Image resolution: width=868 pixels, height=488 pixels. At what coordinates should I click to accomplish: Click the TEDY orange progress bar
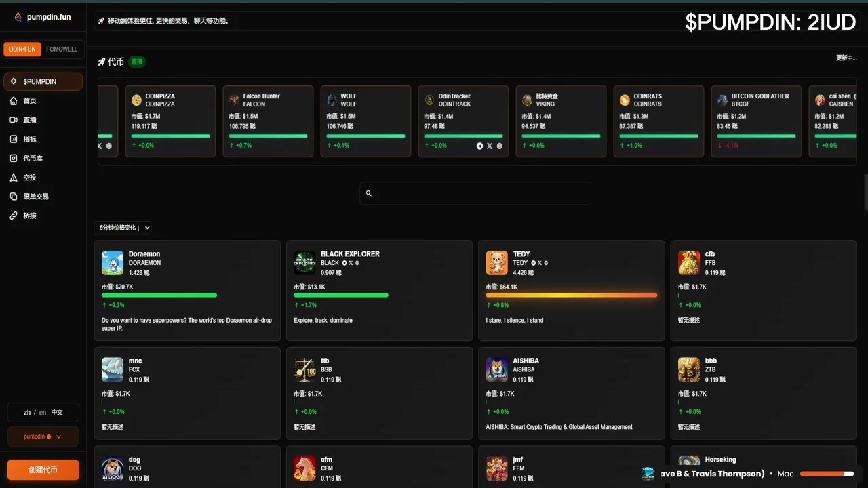572,295
